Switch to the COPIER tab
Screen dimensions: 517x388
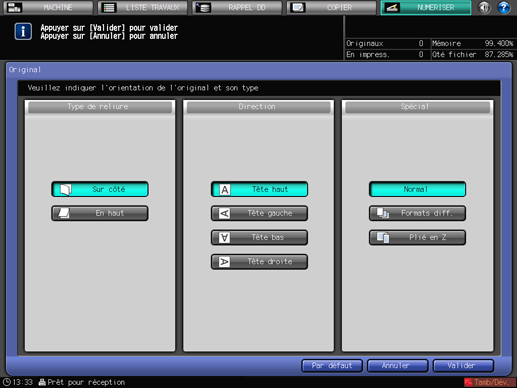pos(331,7)
